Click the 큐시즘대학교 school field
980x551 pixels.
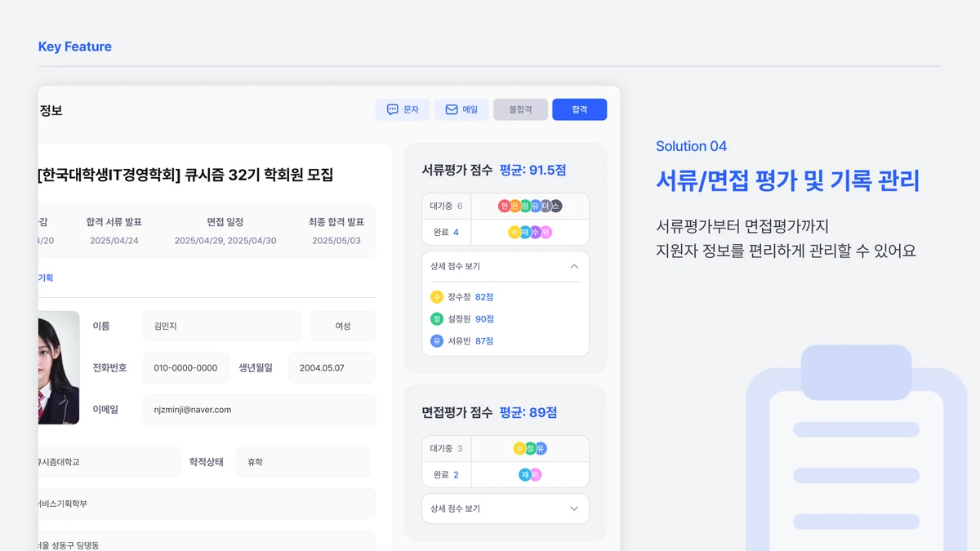pos(109,462)
